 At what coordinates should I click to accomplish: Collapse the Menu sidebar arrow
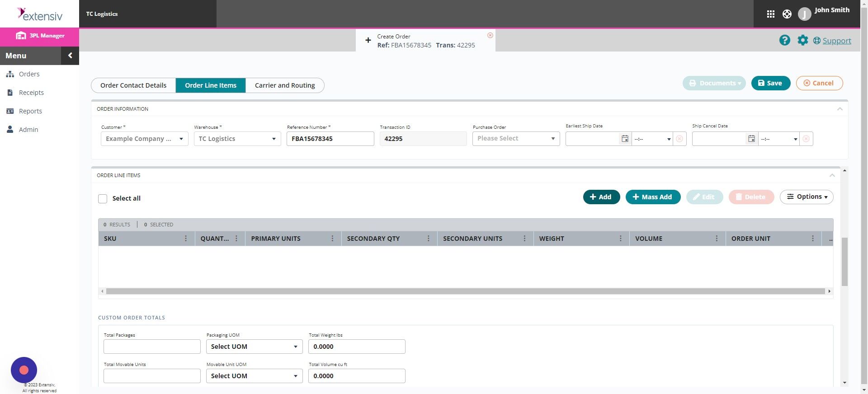[x=70, y=56]
